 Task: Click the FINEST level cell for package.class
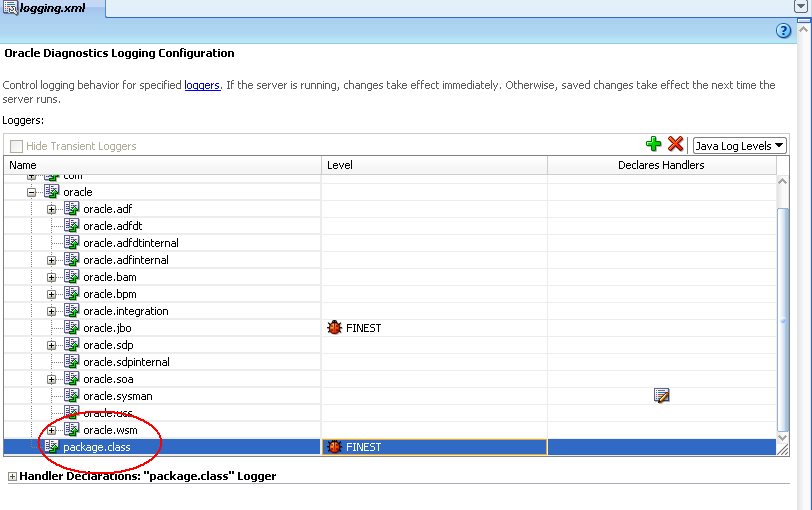[x=434, y=447]
